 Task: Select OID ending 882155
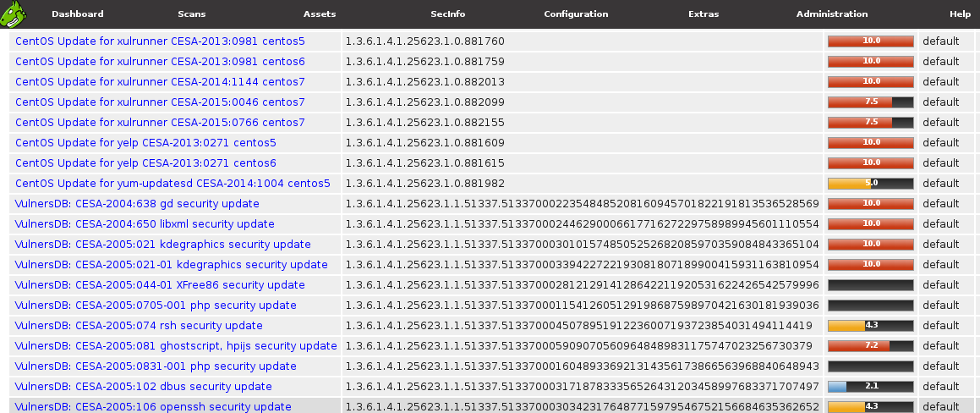pos(425,123)
